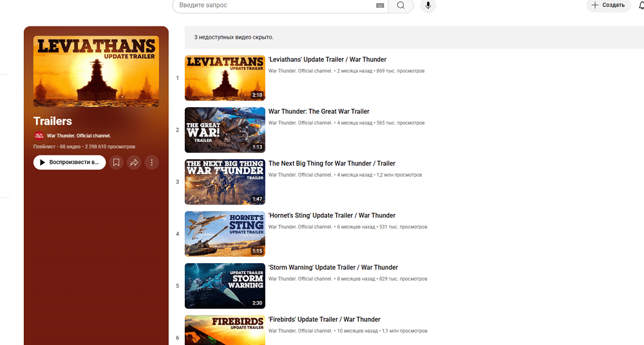Click The Next Big Thing thumbnail

225,182
